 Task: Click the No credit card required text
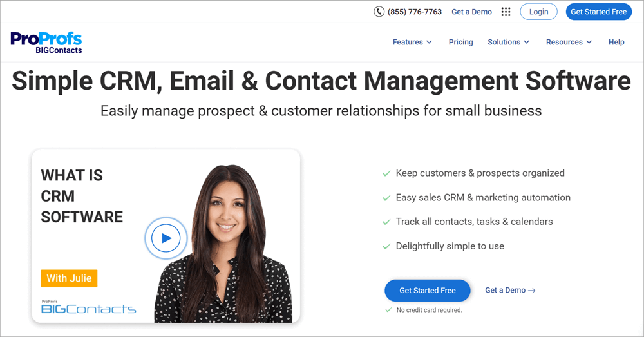(429, 310)
